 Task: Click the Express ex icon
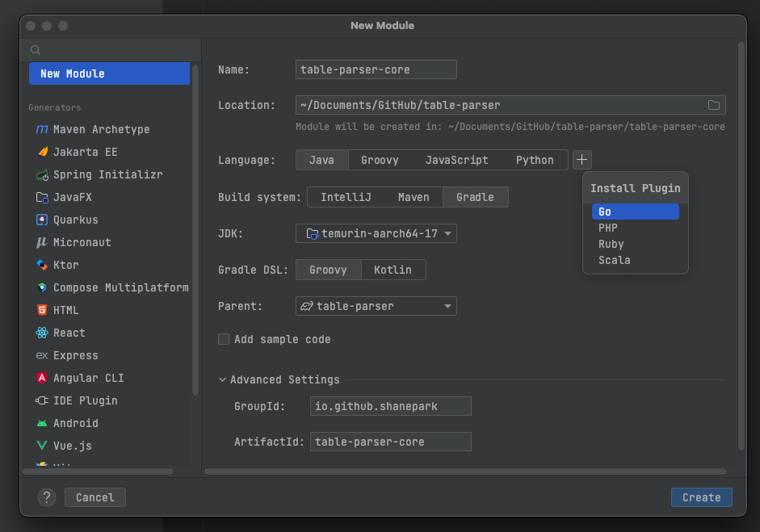coord(42,355)
